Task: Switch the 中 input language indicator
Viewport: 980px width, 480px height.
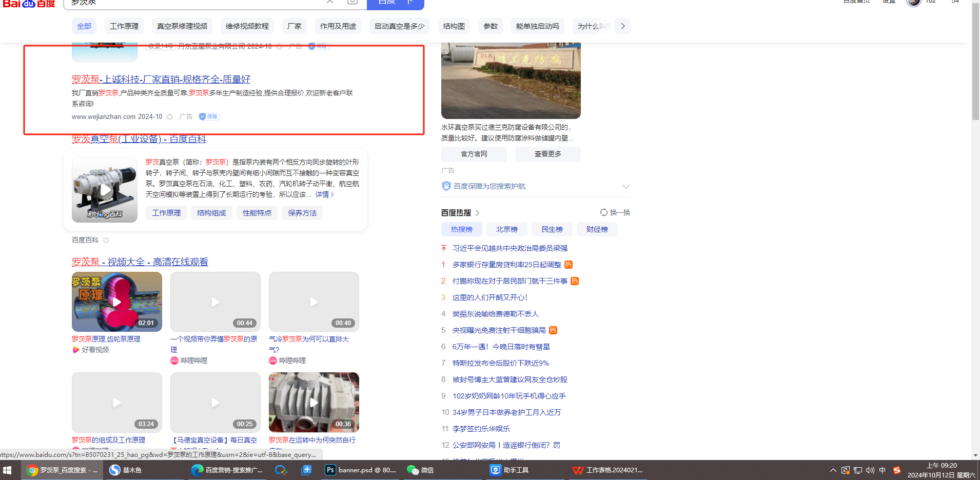Action: click(883, 470)
